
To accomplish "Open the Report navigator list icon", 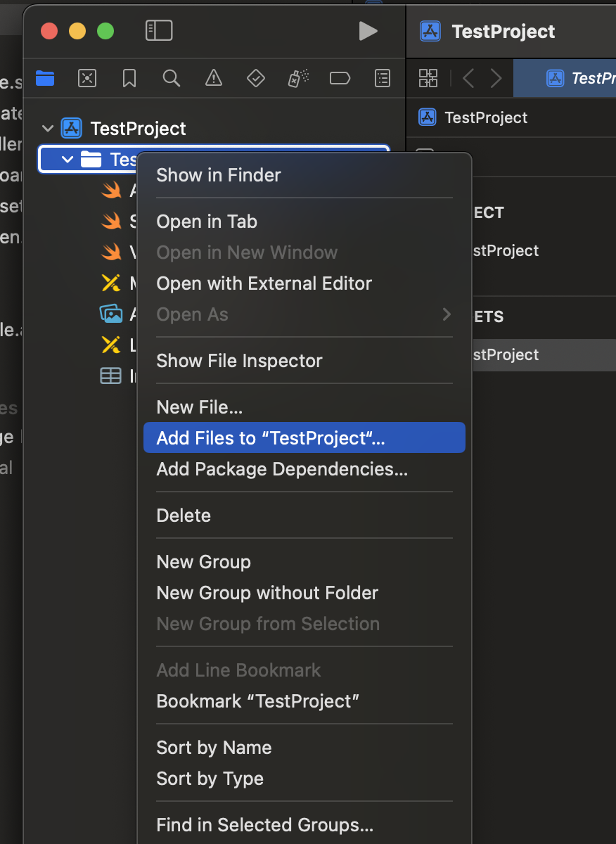I will tap(382, 78).
